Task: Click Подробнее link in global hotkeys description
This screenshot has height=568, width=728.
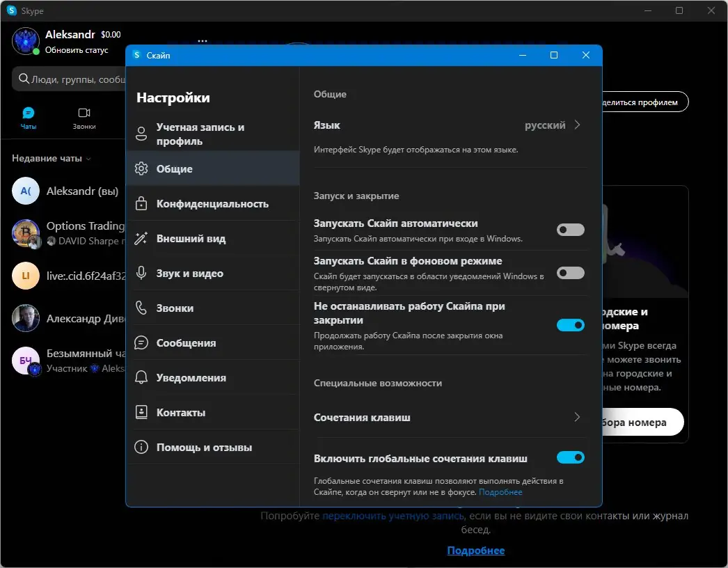Action: point(500,492)
